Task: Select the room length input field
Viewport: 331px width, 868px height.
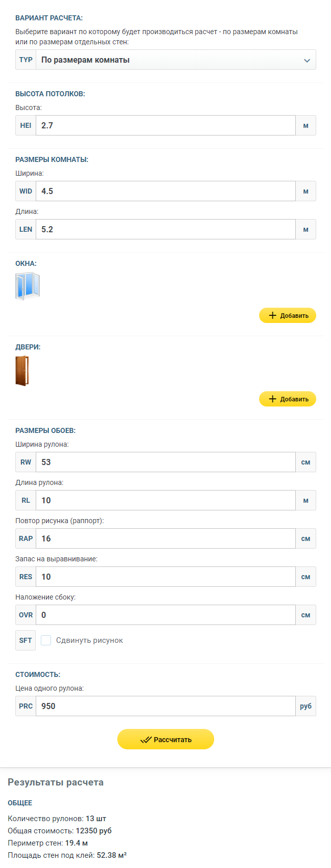Action: tap(165, 229)
